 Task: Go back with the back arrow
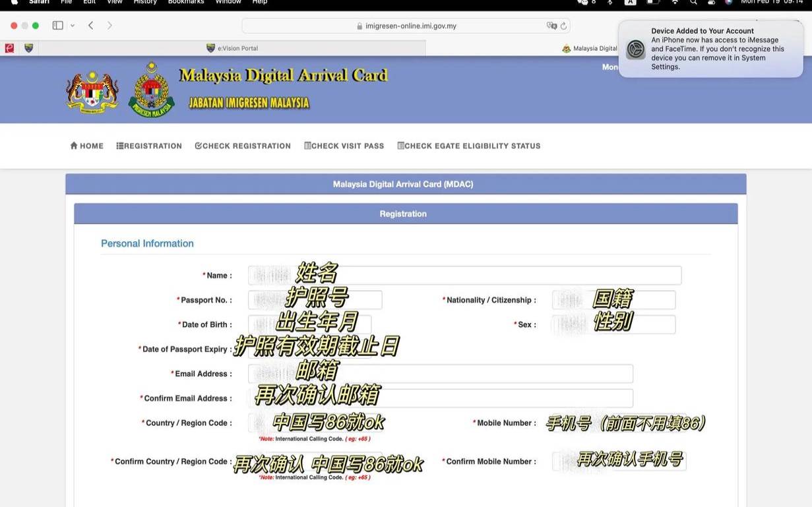coord(91,26)
